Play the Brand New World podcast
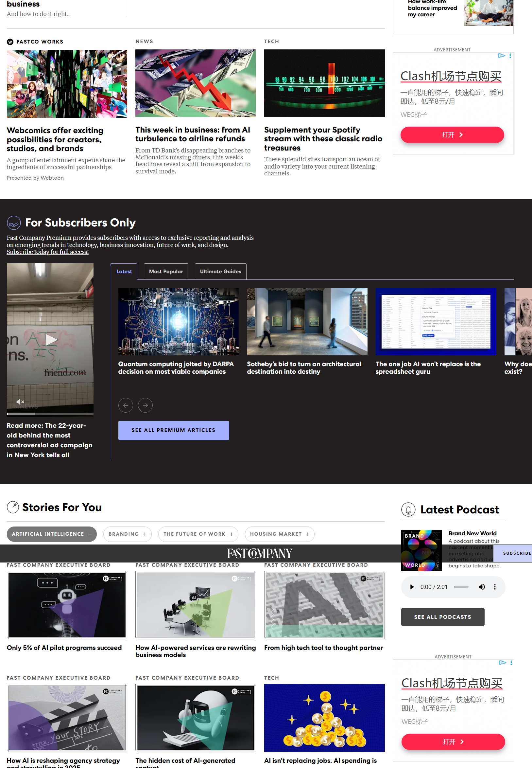The height and width of the screenshot is (768, 532). pos(412,587)
